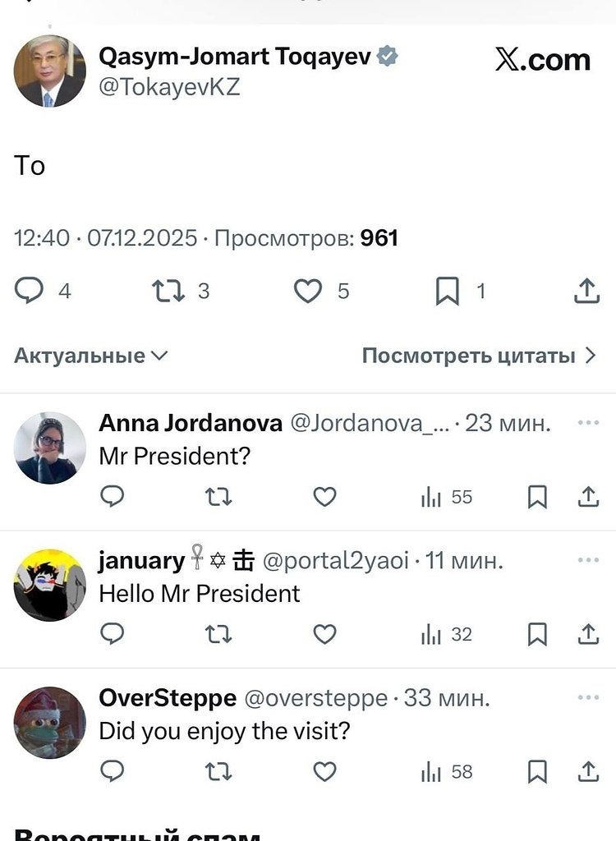Share OverSteppe's reply
This screenshot has width=616, height=841.
click(x=586, y=772)
